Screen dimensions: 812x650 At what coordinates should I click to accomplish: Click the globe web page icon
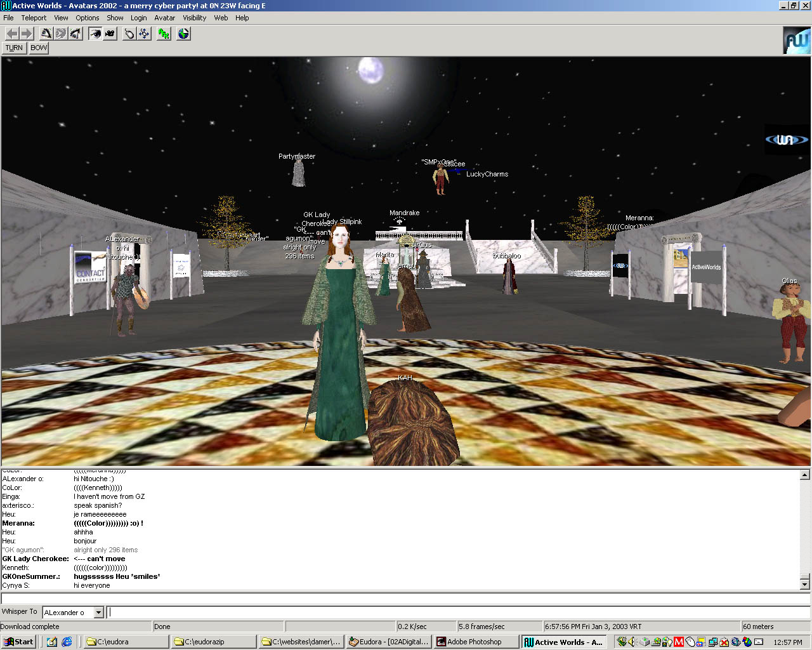click(x=183, y=34)
